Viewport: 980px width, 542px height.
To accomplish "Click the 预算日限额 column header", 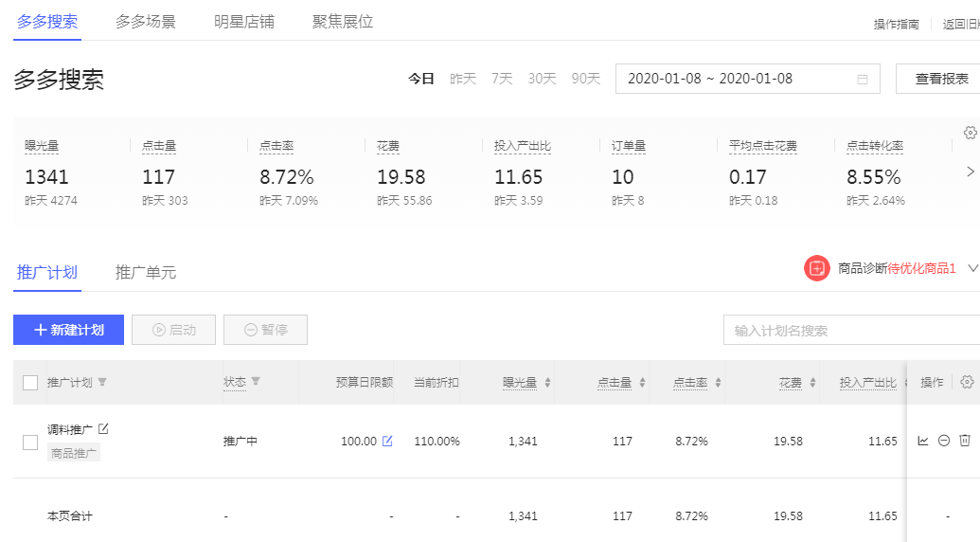I will pos(365,383).
